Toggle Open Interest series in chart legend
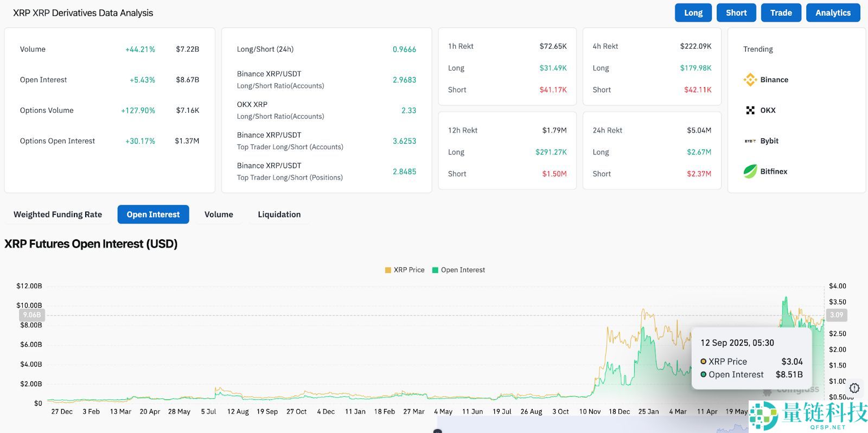868x433 pixels. click(458, 270)
